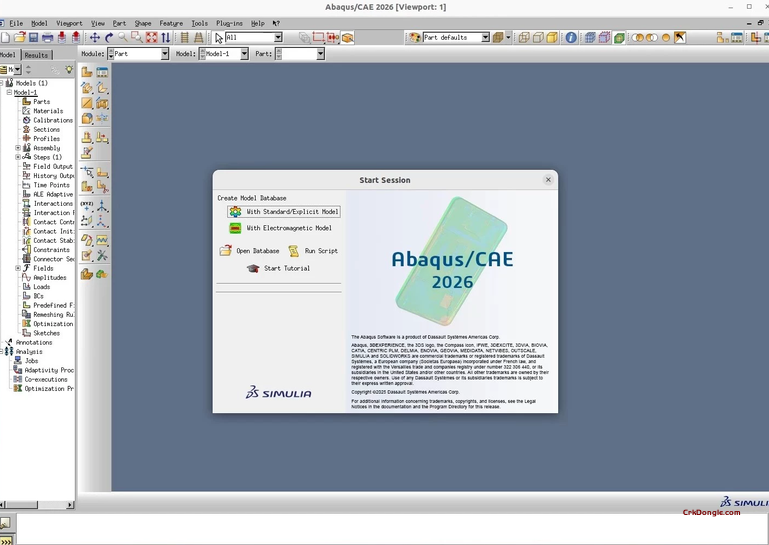Viewport: 769px width, 545px height.
Task: Select Sketches in the model tree
Action: pyautogui.click(x=46, y=333)
